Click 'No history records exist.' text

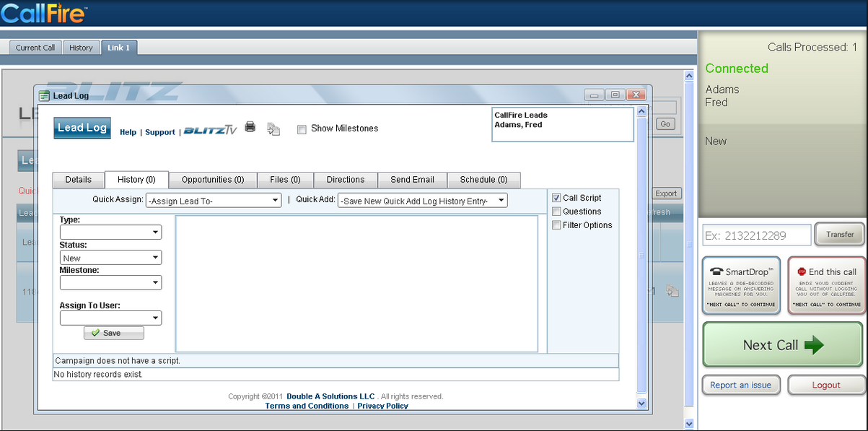pos(99,374)
